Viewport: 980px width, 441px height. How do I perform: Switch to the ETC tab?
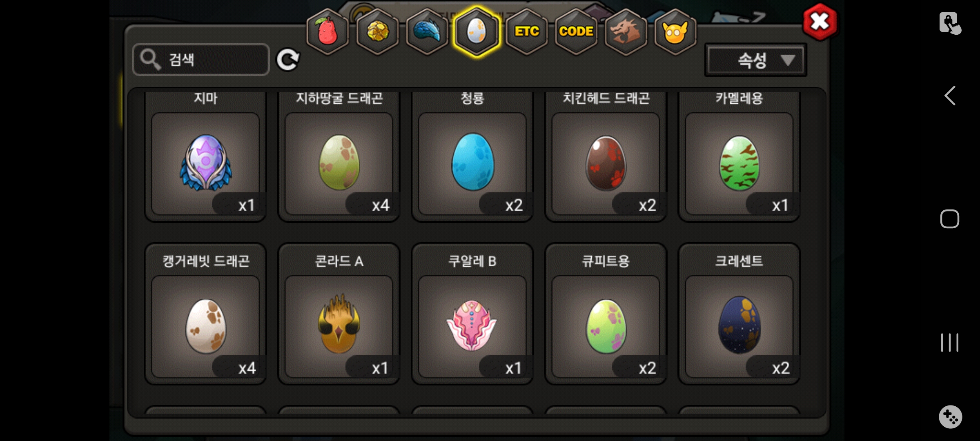pyautogui.click(x=527, y=31)
